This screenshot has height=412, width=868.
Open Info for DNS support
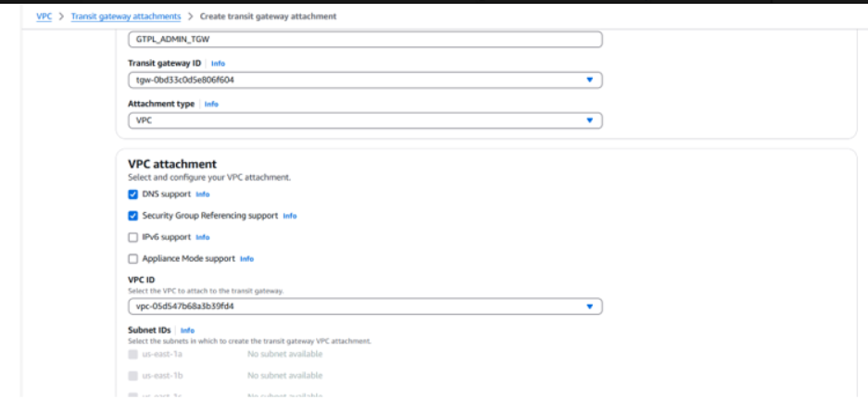click(x=203, y=194)
